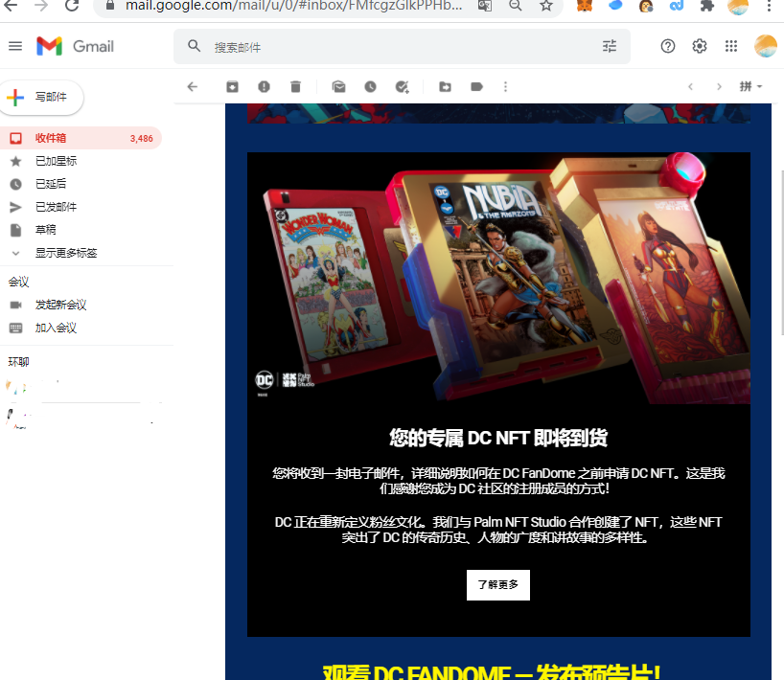The width and height of the screenshot is (784, 680).
Task: Go to older email chevron
Action: coord(719,87)
